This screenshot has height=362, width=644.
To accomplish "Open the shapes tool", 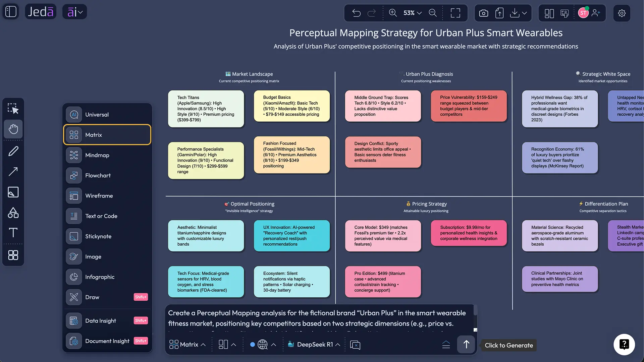I will (x=13, y=213).
